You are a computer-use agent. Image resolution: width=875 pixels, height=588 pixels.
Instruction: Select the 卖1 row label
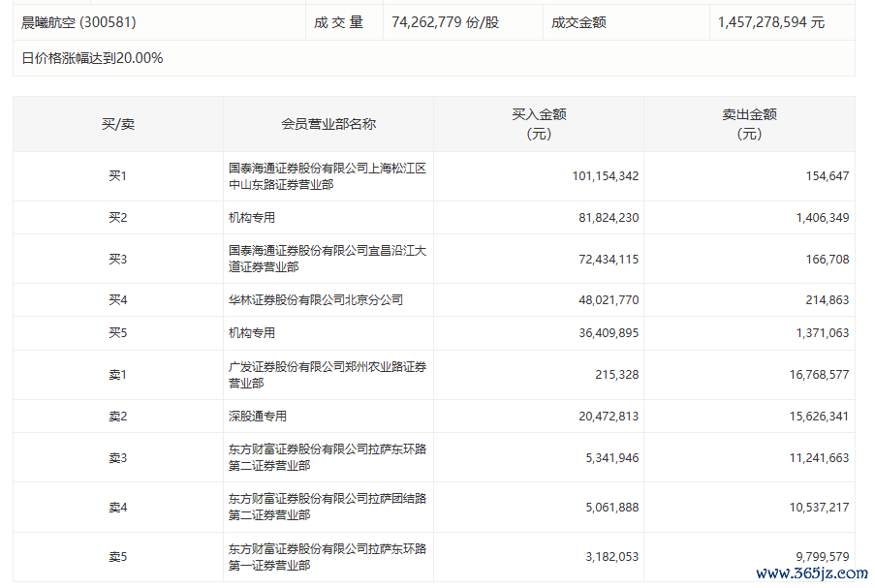(x=118, y=375)
